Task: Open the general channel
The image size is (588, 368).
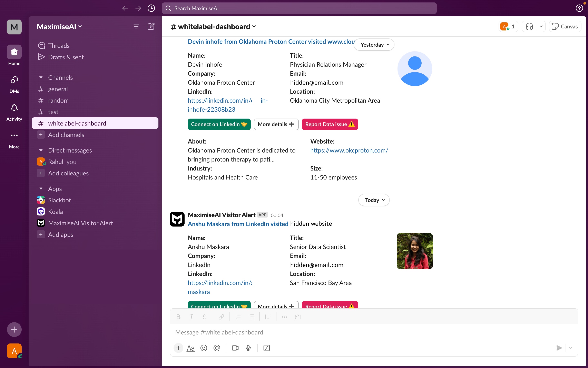Action: (95, 89)
